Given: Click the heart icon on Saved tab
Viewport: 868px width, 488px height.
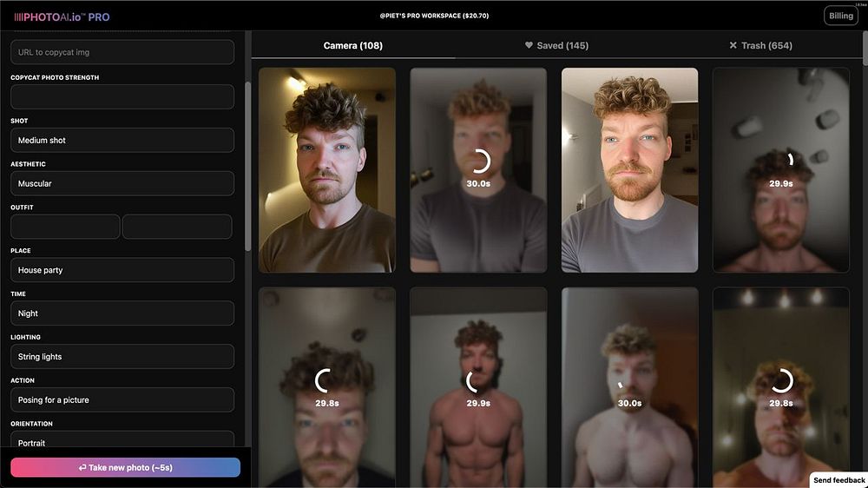Looking at the screenshot, I should tap(529, 45).
